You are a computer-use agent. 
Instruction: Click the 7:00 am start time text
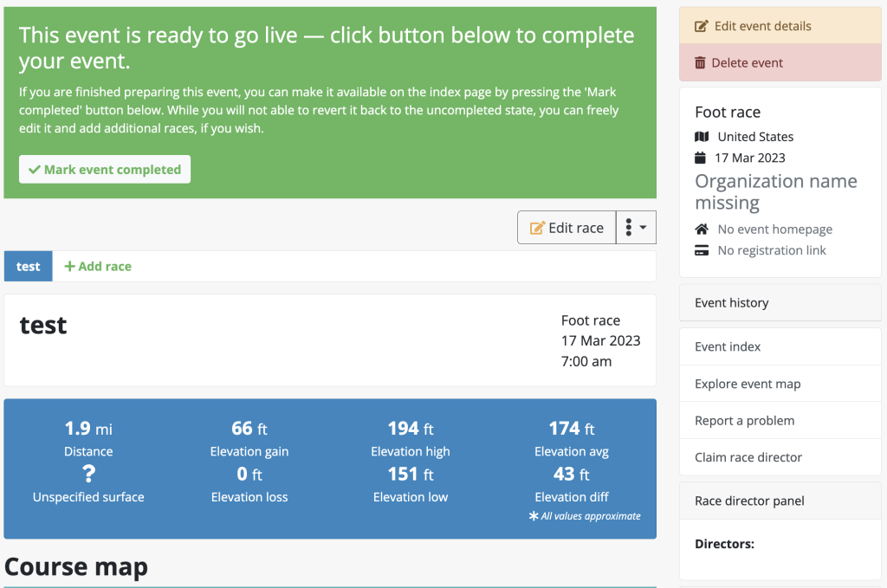pos(586,361)
